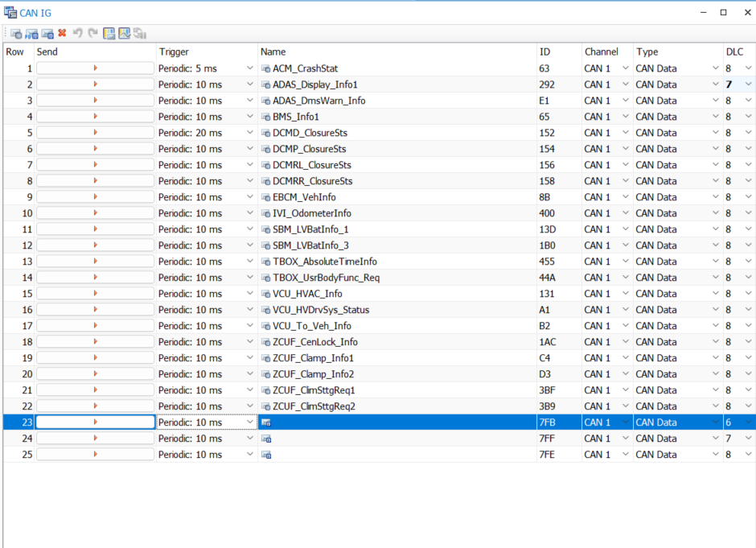The width and height of the screenshot is (756, 548).
Task: Open Type dropdown for IVI_OdometerInfo row
Action: tap(716, 212)
